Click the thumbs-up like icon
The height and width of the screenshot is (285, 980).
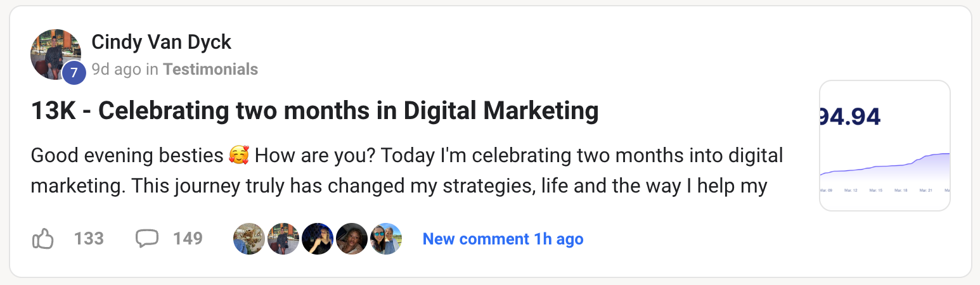tap(42, 239)
